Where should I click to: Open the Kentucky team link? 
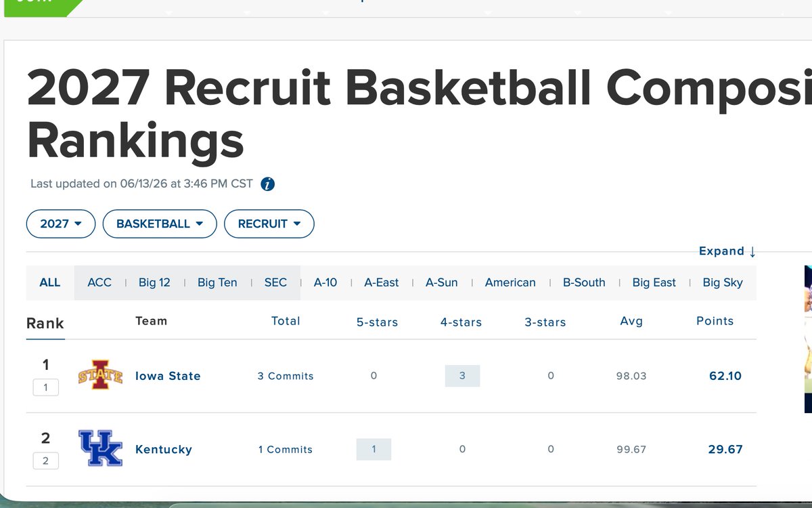pyautogui.click(x=164, y=449)
